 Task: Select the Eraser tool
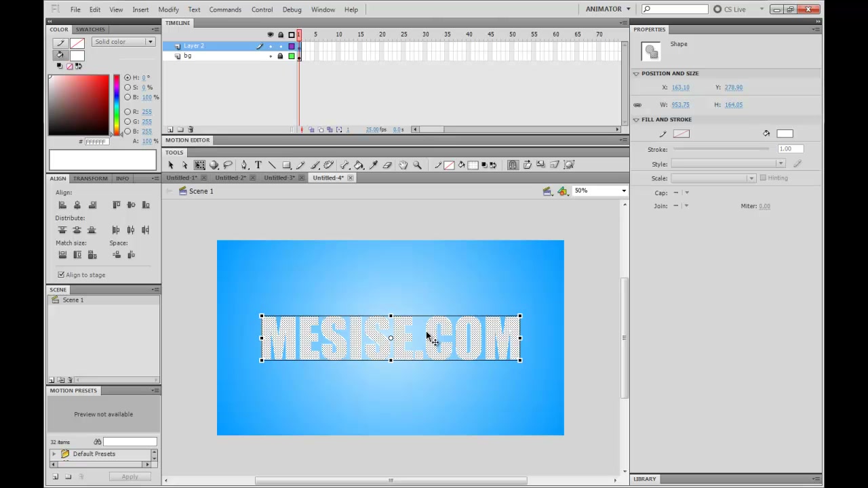click(x=387, y=165)
